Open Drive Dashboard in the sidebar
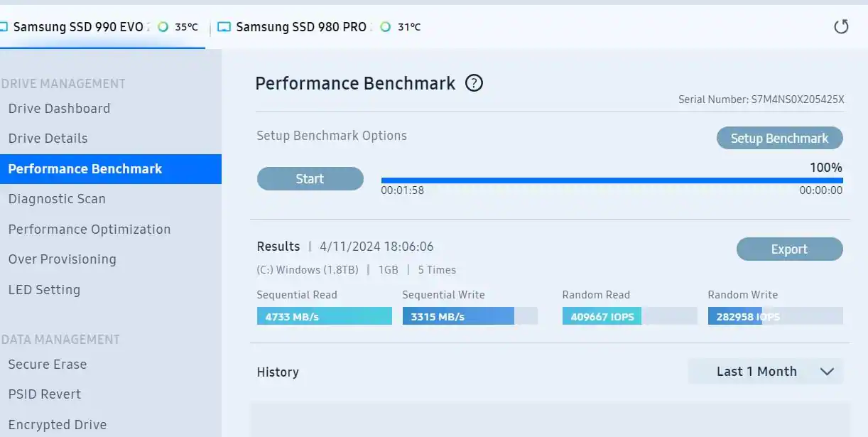 click(x=59, y=109)
